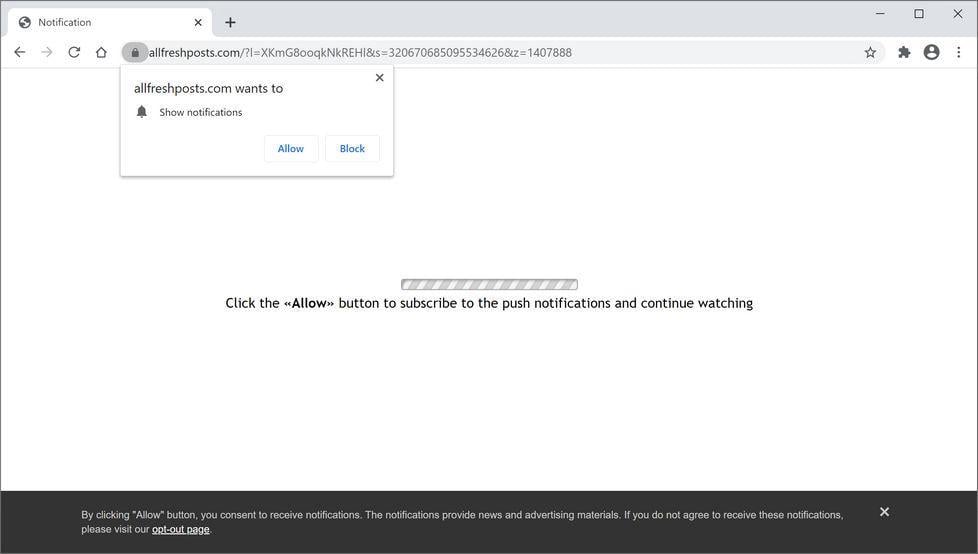Open the user profile avatar icon

(931, 52)
